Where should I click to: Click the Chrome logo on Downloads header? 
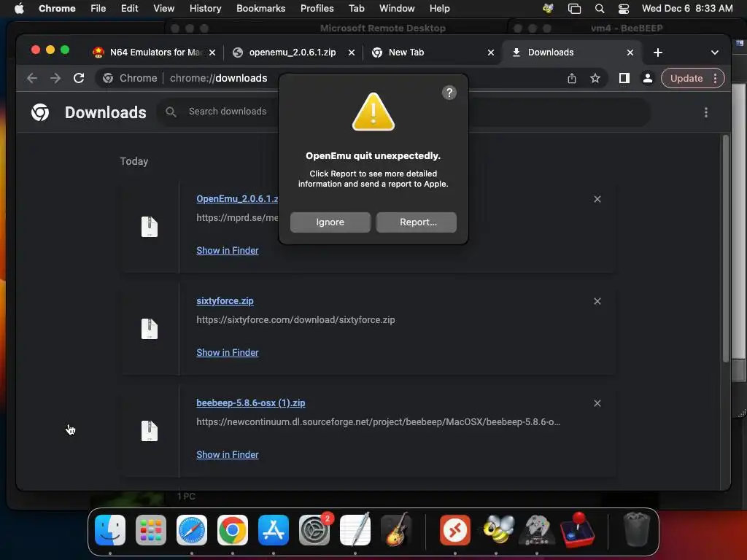click(40, 112)
